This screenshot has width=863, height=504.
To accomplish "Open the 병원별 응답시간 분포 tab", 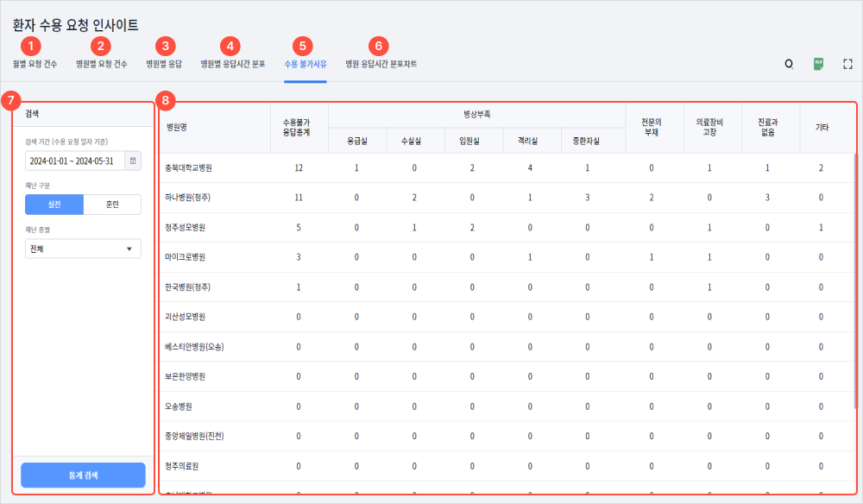I will pos(233,64).
